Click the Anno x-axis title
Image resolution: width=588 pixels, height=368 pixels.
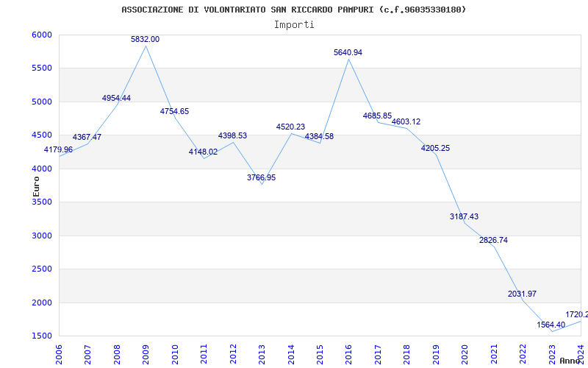(570, 361)
